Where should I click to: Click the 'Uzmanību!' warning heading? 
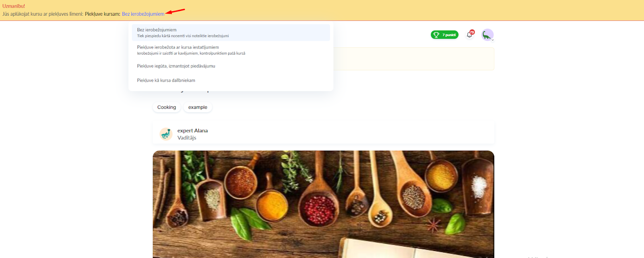click(14, 6)
